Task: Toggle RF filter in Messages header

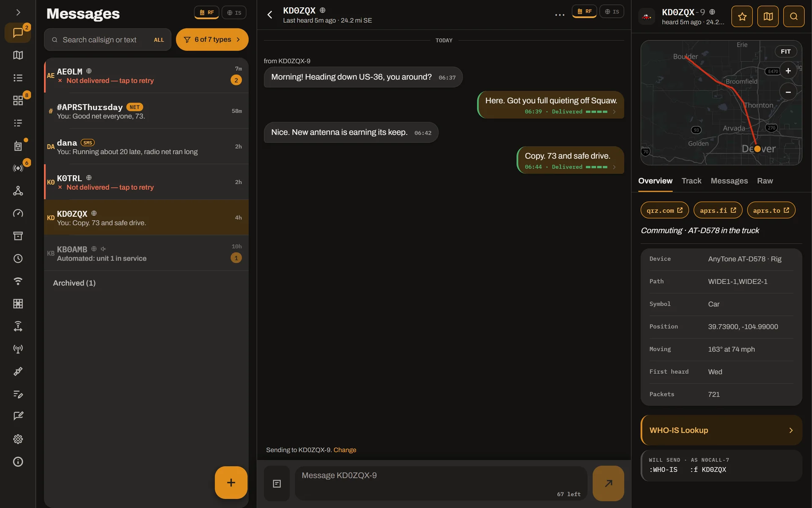Action: [x=207, y=13]
